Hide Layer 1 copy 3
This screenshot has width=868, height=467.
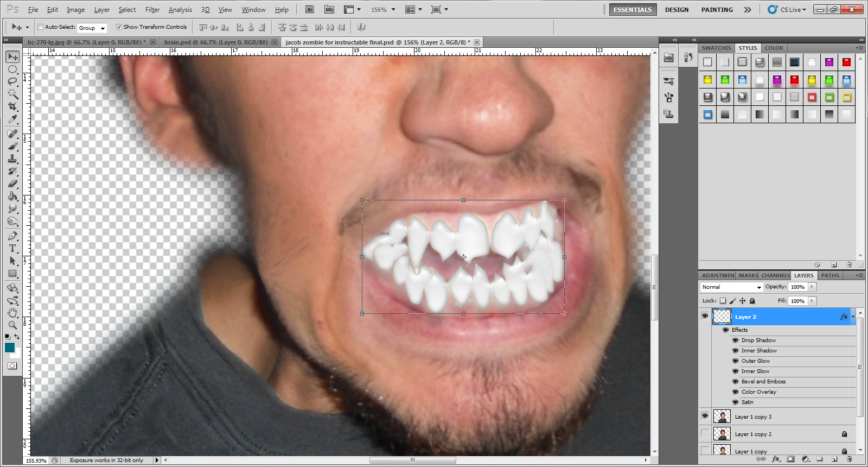(705, 416)
